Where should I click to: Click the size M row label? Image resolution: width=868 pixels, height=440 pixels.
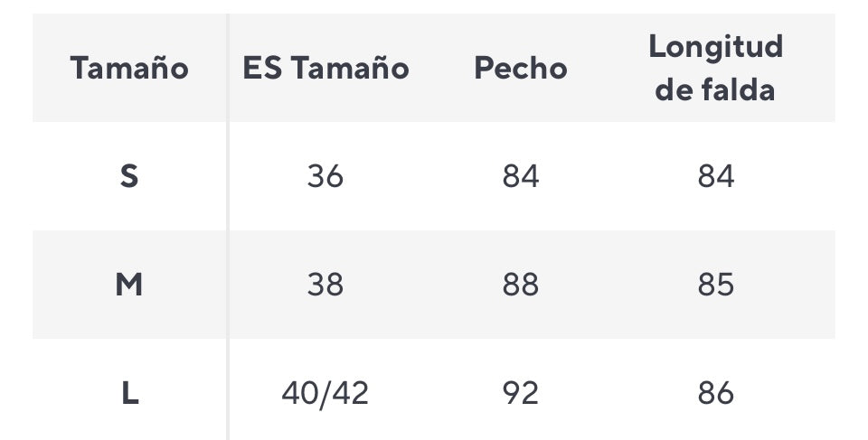click(129, 285)
